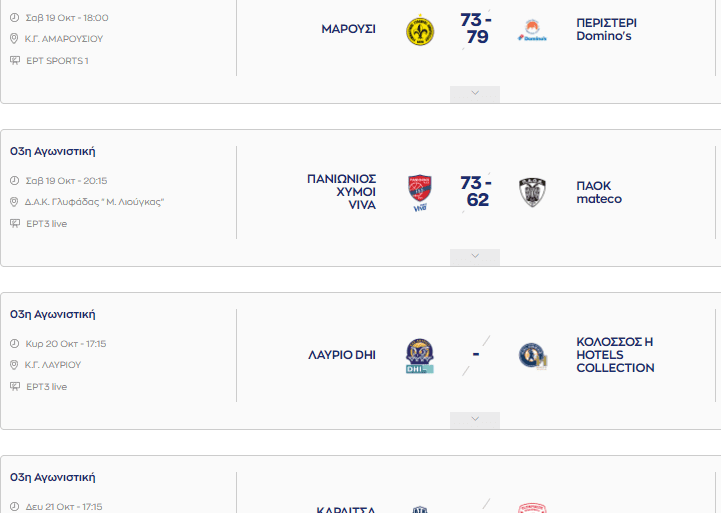721x513 pixels.
Task: Click the Maroussi team logo
Action: click(x=420, y=30)
